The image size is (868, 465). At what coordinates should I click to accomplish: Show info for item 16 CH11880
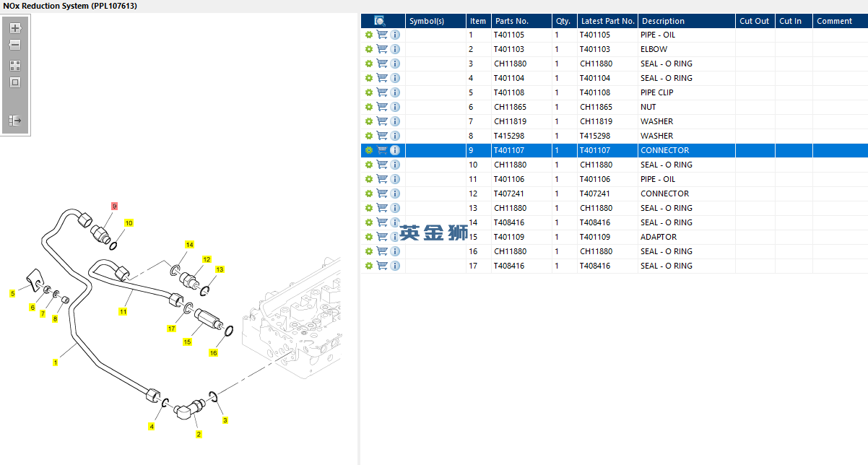pyautogui.click(x=395, y=251)
